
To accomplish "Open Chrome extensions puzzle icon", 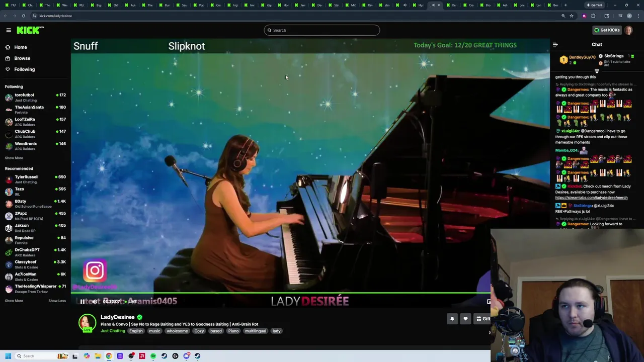I will [x=593, y=16].
